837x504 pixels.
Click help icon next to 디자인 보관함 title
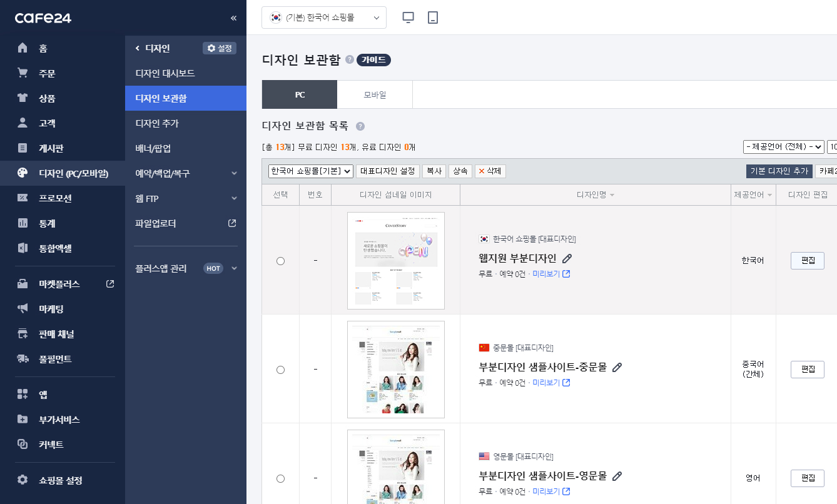pyautogui.click(x=349, y=60)
